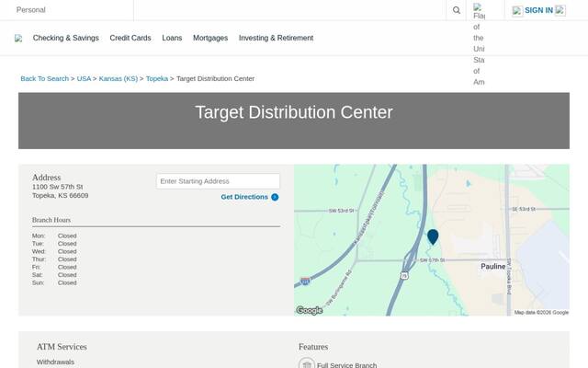
Task: Focus the Enter Starting Address field
Action: click(219, 181)
